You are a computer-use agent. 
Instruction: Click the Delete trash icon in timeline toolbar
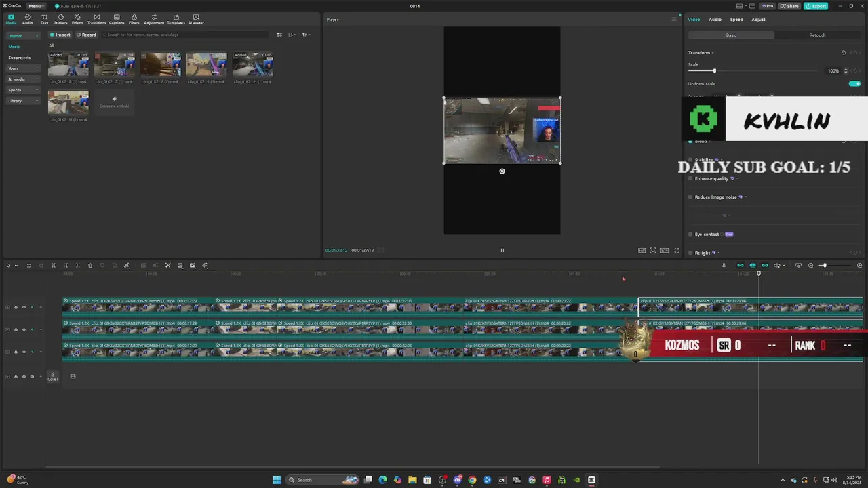point(90,266)
